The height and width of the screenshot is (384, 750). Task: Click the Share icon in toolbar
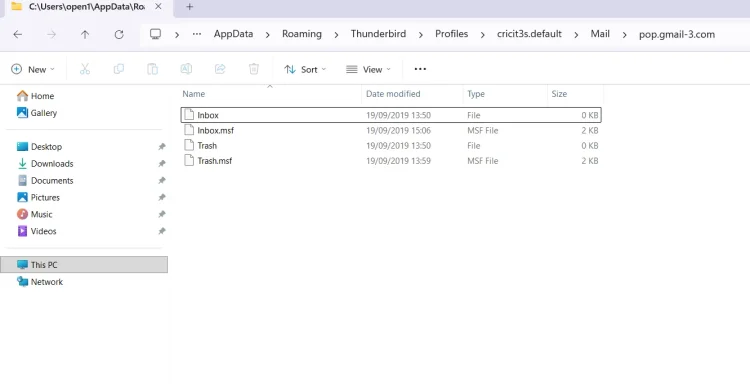pyautogui.click(x=220, y=69)
